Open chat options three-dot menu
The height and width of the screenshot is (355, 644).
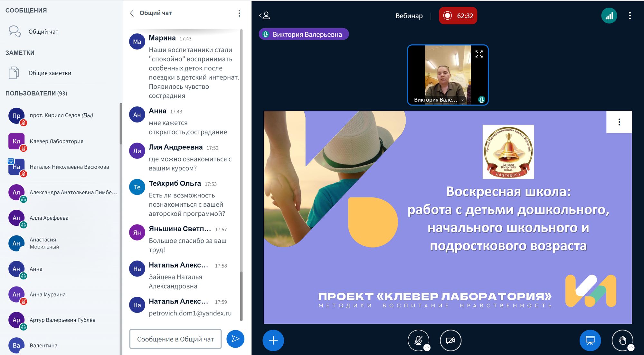point(239,13)
